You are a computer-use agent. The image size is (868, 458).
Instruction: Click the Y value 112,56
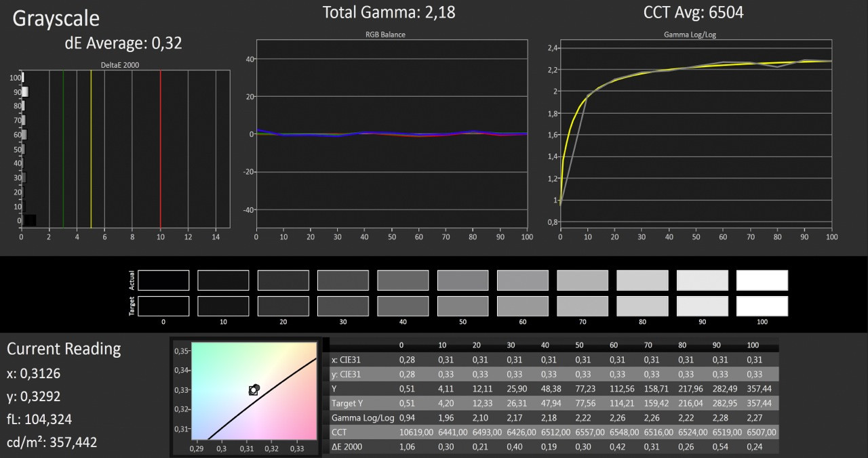tap(621, 389)
